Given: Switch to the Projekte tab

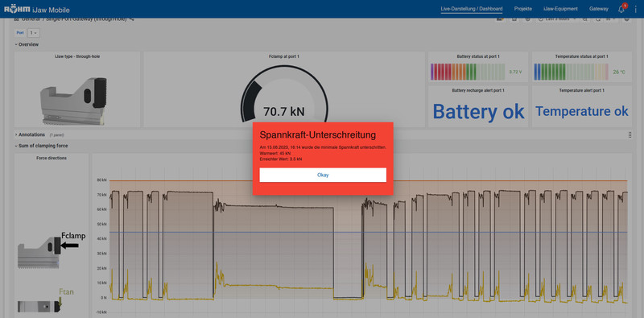Looking at the screenshot, I should 522,9.
